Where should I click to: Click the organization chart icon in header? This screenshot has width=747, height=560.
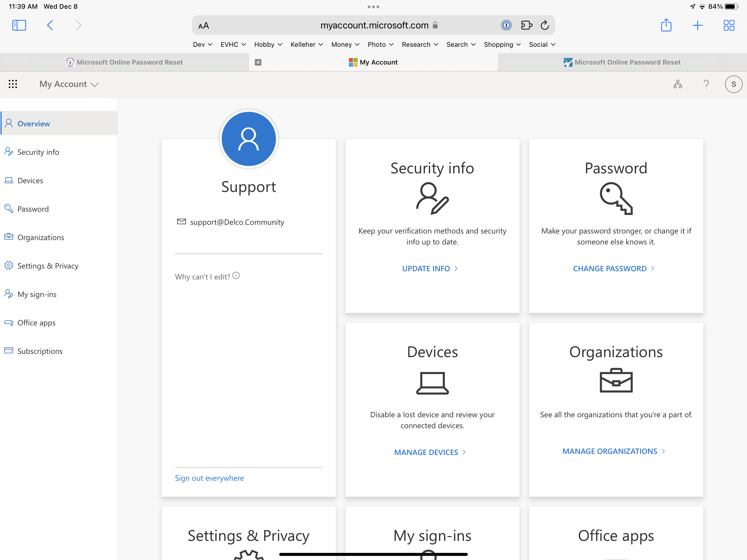[678, 84]
